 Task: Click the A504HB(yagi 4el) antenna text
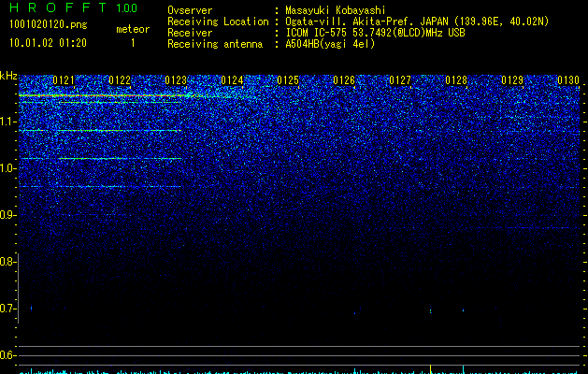pos(330,44)
